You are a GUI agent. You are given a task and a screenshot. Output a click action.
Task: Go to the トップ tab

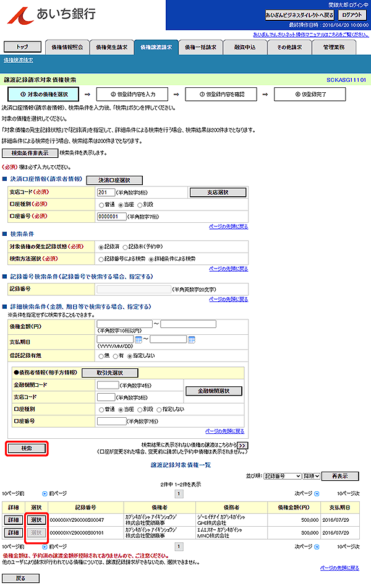22,47
